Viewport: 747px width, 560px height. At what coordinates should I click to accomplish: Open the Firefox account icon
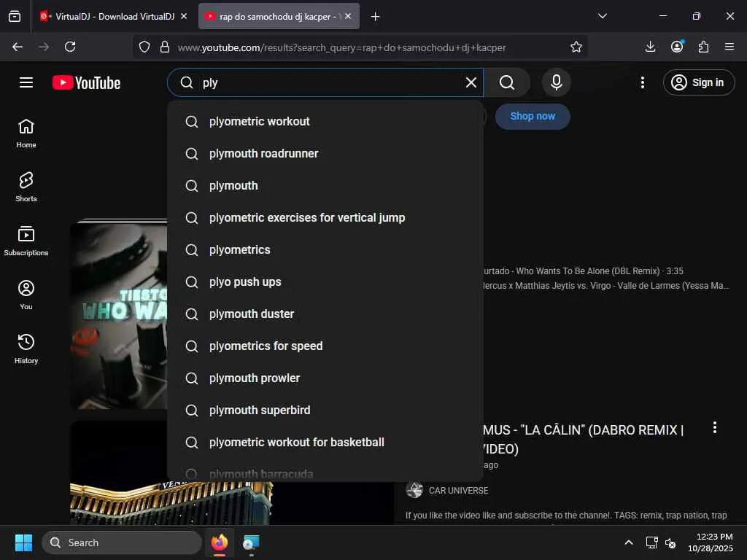point(677,47)
